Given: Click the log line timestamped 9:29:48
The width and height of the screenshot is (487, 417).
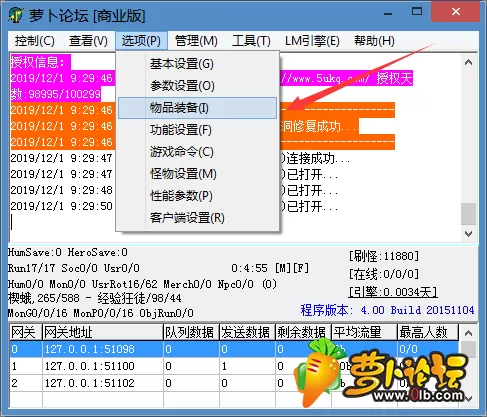Looking at the screenshot, I should [x=174, y=190].
